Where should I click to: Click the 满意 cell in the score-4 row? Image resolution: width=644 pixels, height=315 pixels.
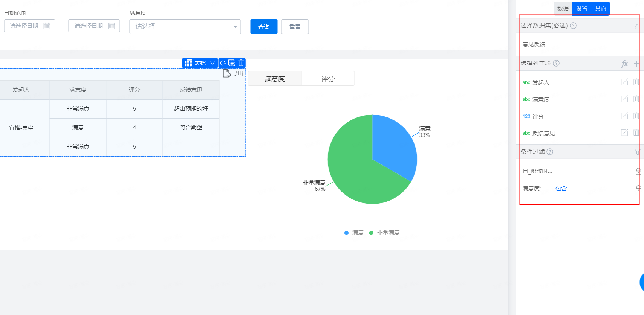pos(78,128)
